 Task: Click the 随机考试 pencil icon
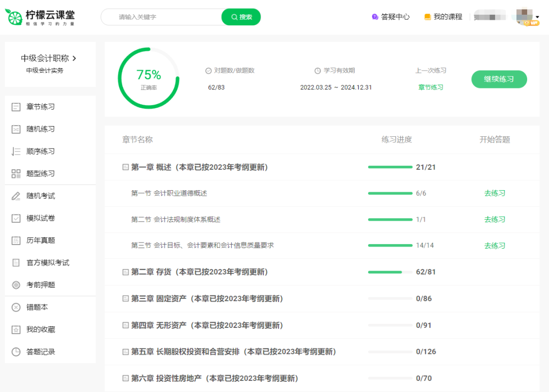(16, 196)
